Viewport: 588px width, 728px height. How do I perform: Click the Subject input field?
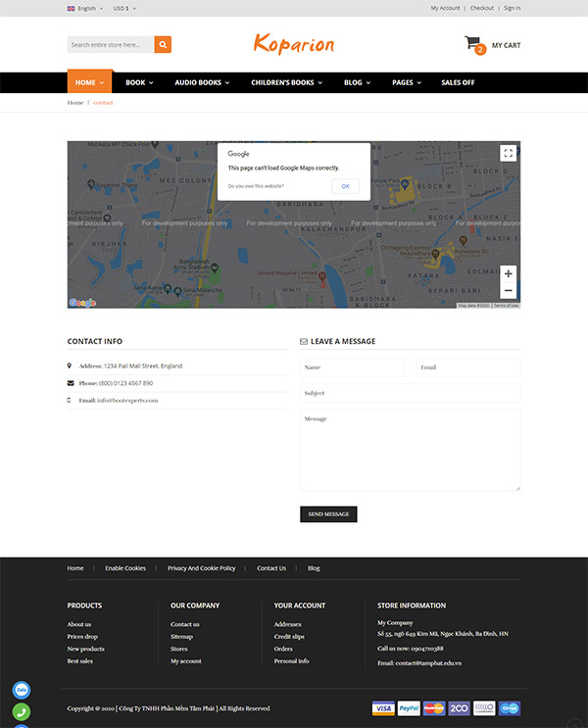410,393
